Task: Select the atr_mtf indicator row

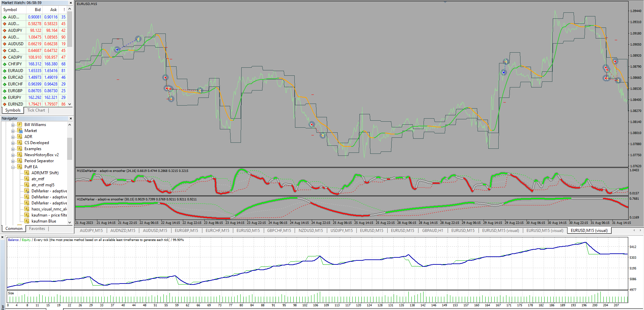Action: (x=38, y=179)
